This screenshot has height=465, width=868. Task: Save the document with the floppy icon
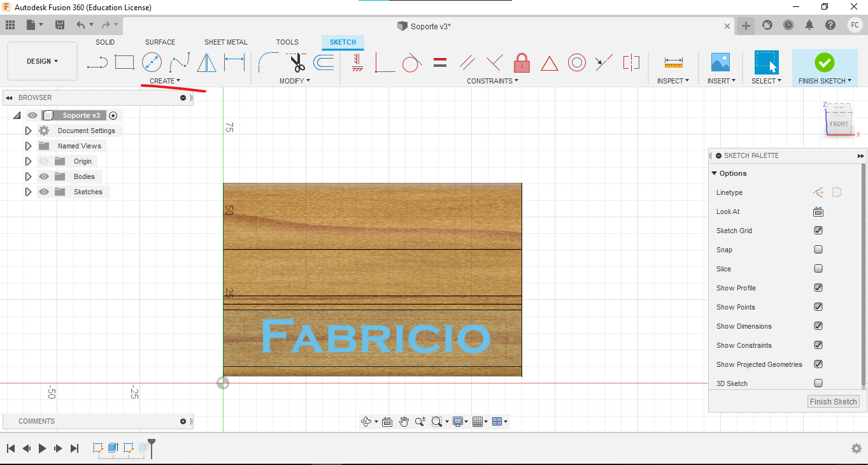(60, 25)
